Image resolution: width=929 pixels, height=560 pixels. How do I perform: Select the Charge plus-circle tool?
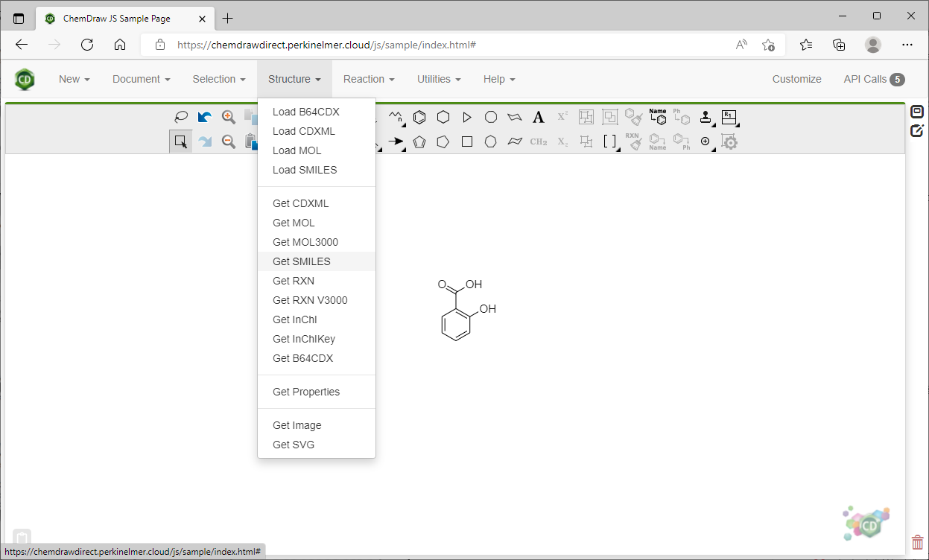click(706, 141)
